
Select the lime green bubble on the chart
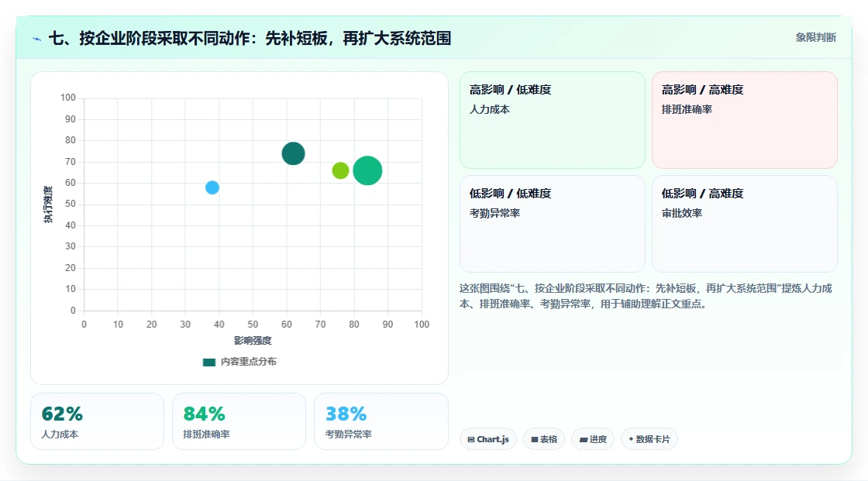click(340, 170)
